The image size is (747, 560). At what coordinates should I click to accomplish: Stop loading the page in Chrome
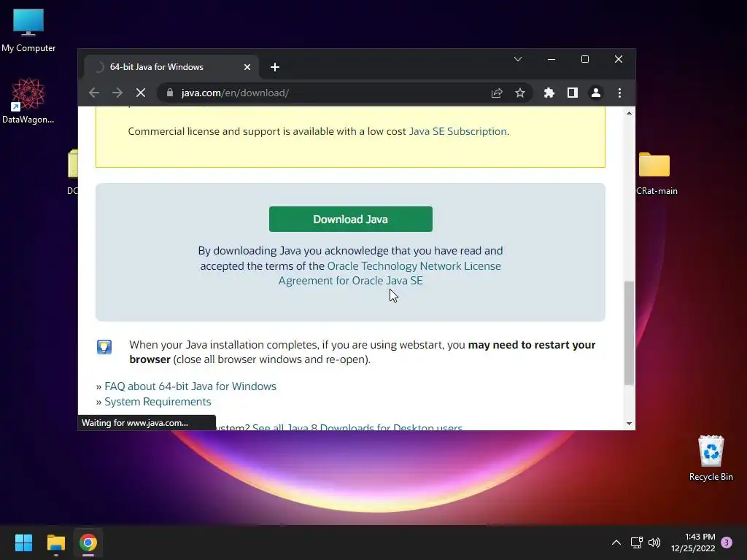coord(141,93)
